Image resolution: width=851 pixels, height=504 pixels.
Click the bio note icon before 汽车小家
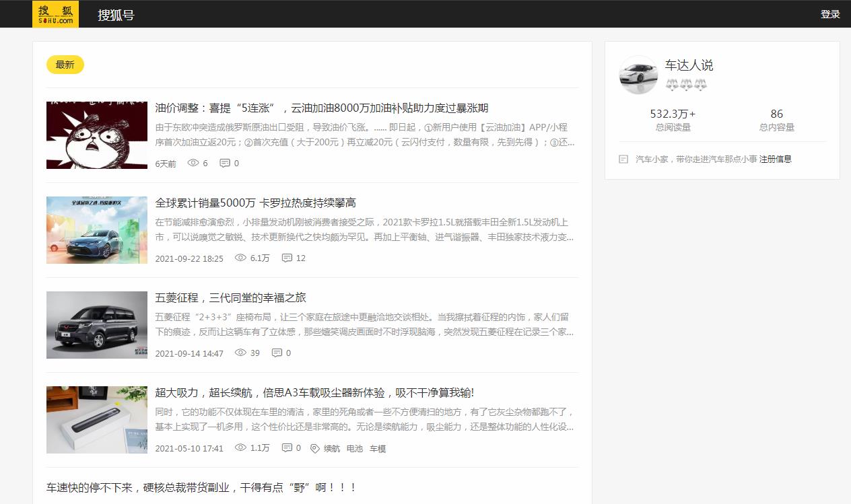623,159
